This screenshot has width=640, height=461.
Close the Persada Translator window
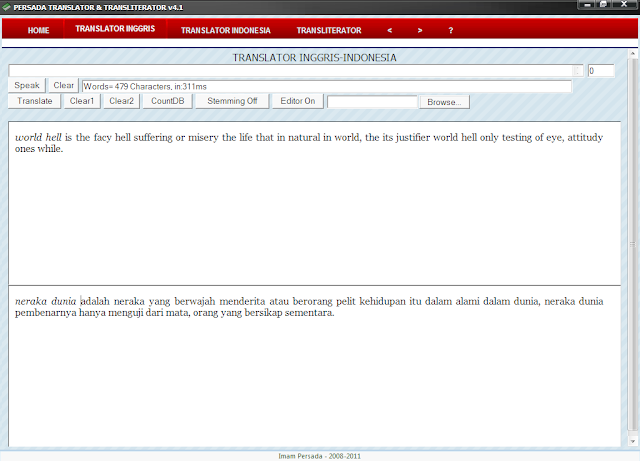[x=624, y=4]
